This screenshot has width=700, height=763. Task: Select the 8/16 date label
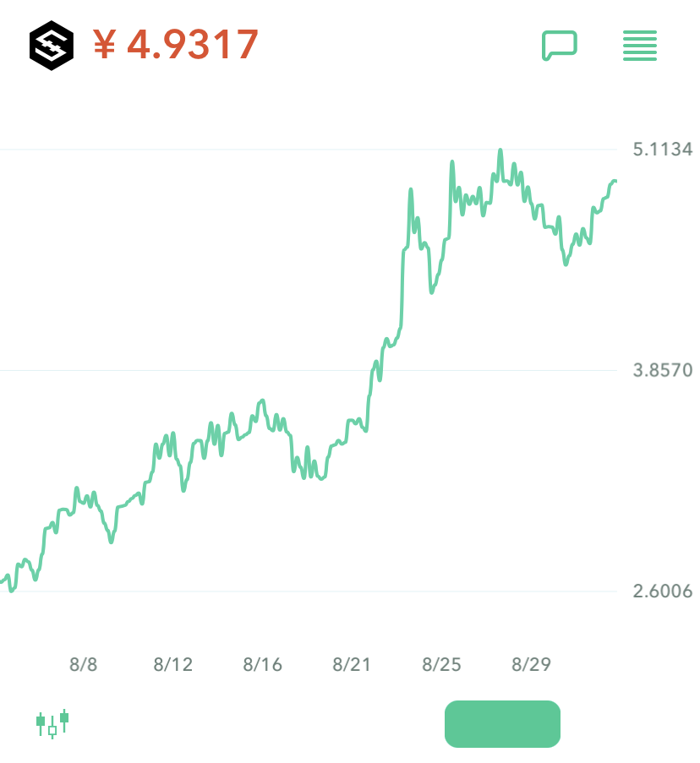coord(262,665)
